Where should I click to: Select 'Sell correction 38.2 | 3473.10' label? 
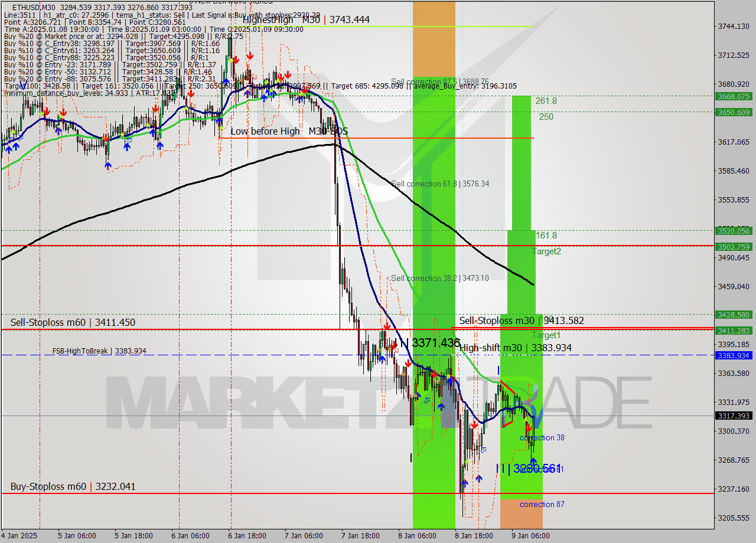(x=440, y=278)
